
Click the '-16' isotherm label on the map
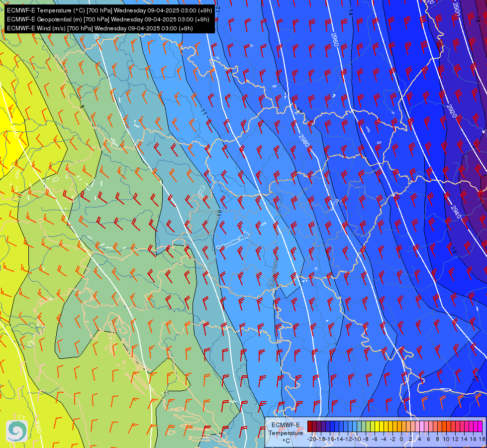[453, 250]
